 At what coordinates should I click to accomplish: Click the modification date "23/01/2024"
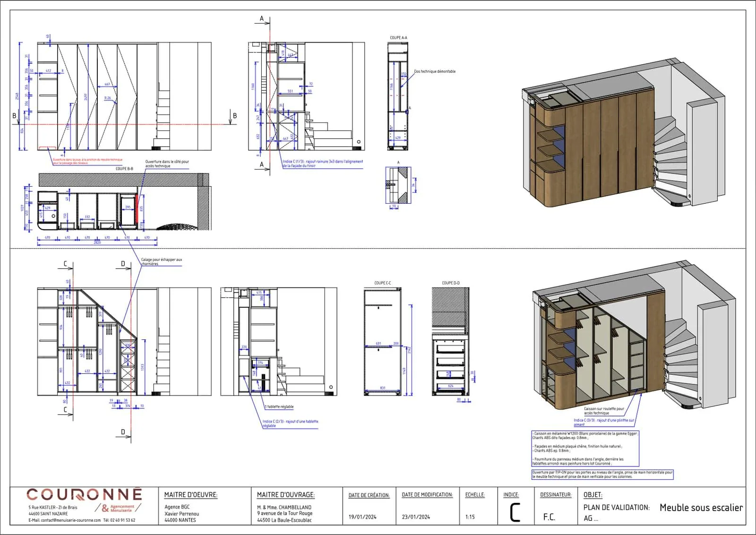(416, 517)
